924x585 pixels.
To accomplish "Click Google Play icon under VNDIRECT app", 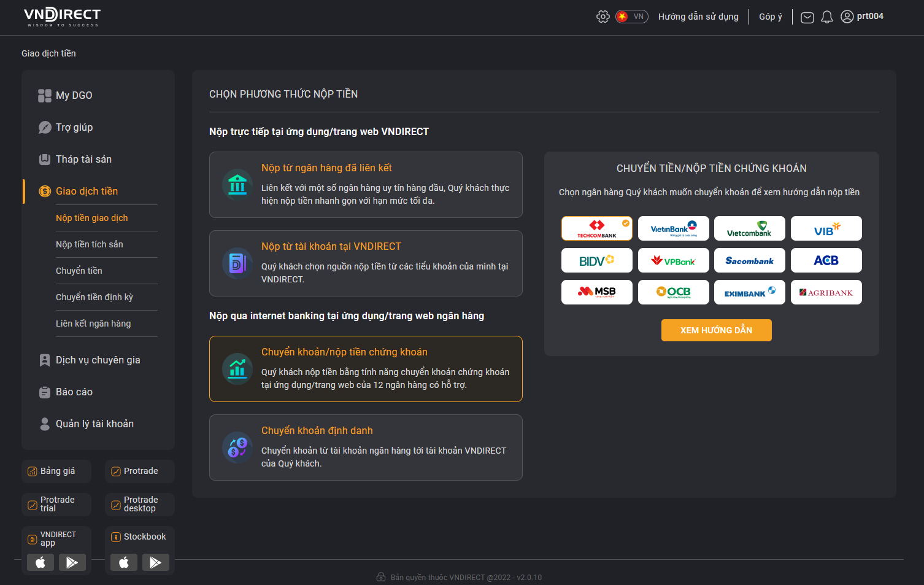I will 72,562.
